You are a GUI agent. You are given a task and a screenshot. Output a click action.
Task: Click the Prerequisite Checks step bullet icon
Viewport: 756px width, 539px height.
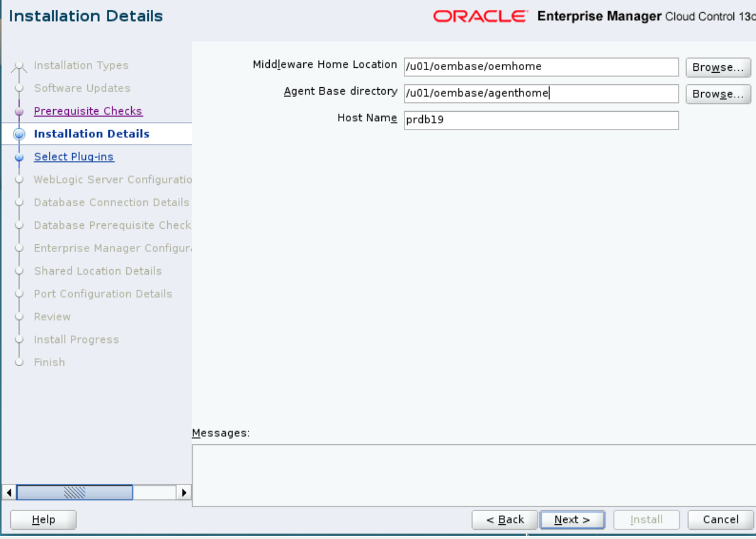pos(20,112)
